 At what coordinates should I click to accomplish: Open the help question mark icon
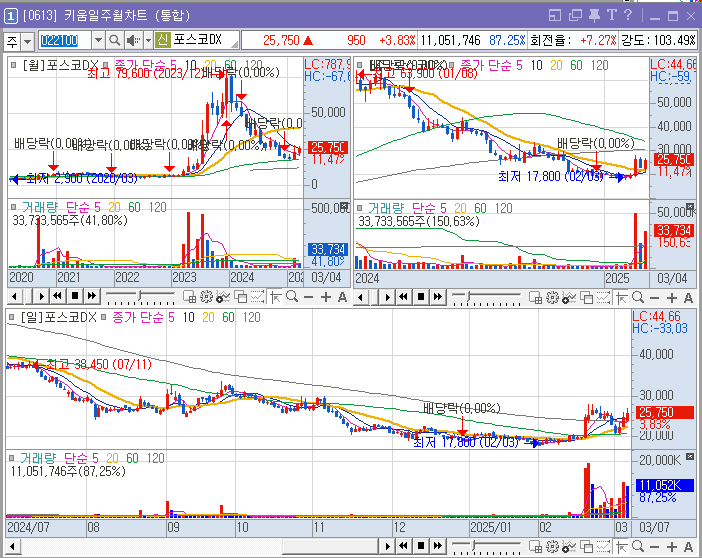pos(628,15)
